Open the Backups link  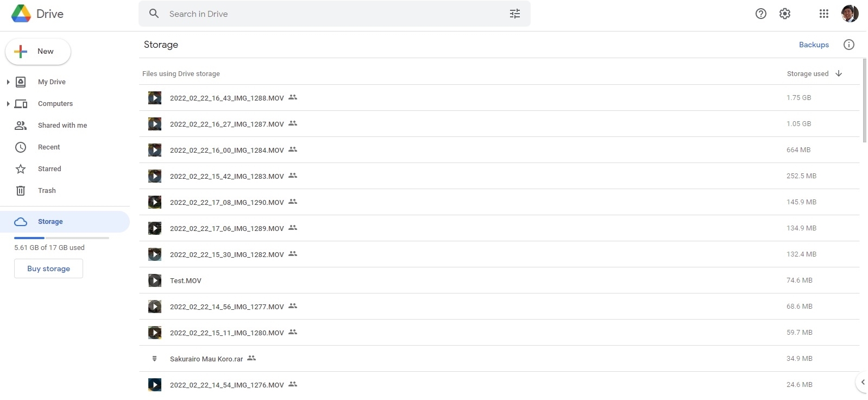[x=813, y=45]
